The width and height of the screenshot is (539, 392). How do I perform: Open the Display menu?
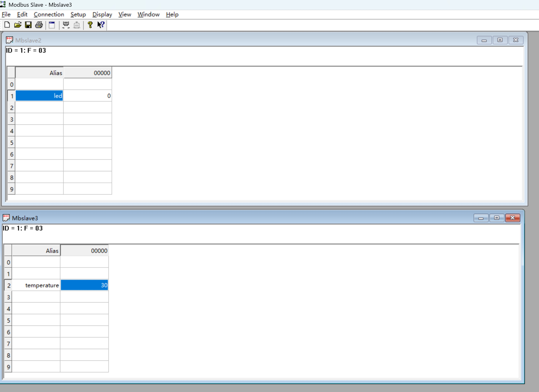102,15
